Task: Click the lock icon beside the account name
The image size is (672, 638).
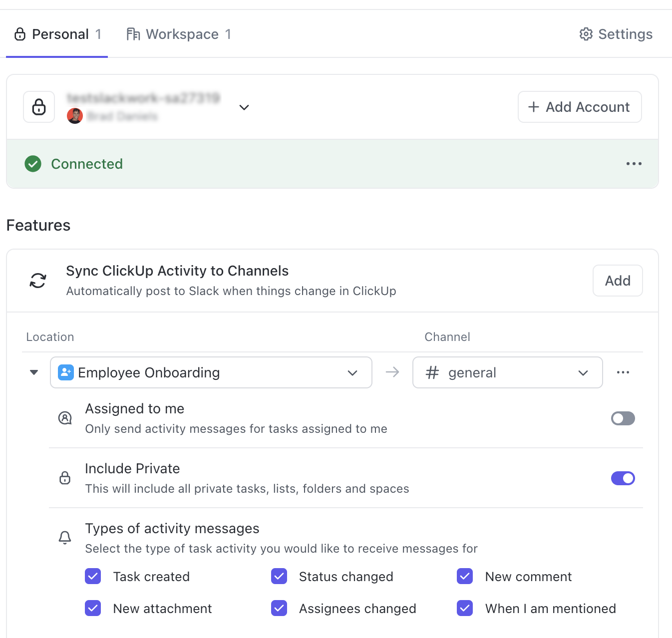Action: [x=38, y=107]
